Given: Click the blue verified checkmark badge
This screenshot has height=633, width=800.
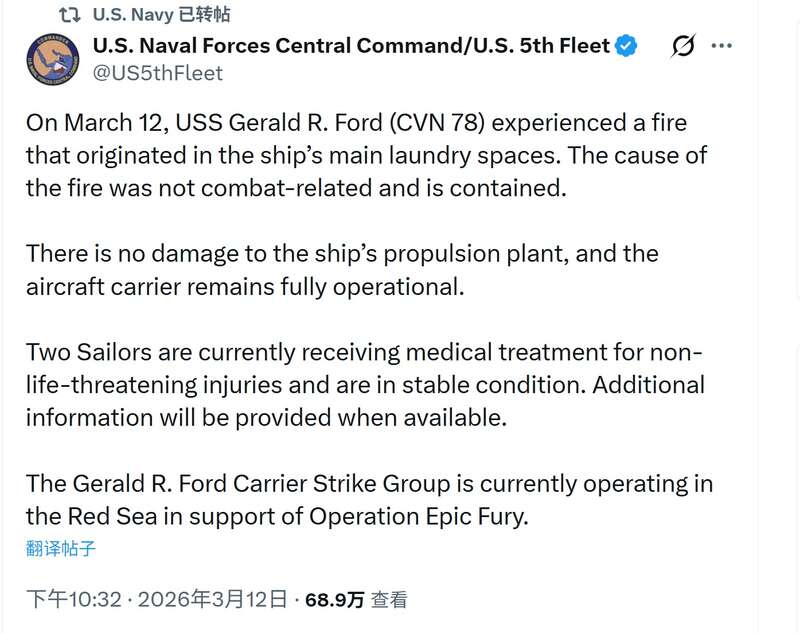Looking at the screenshot, I should click(x=626, y=46).
